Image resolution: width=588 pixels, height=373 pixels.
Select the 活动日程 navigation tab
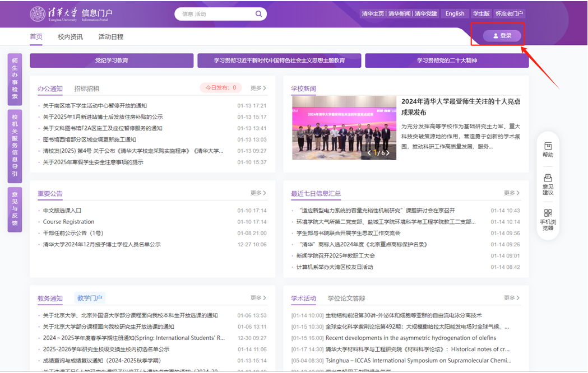tap(110, 37)
